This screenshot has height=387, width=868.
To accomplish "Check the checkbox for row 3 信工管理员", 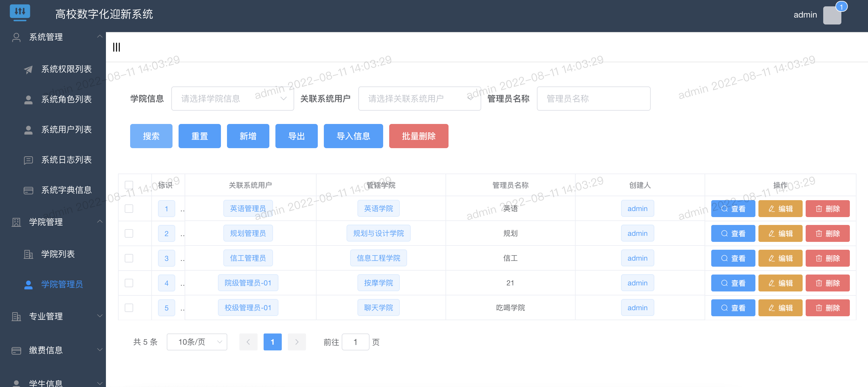I will pyautogui.click(x=129, y=258).
